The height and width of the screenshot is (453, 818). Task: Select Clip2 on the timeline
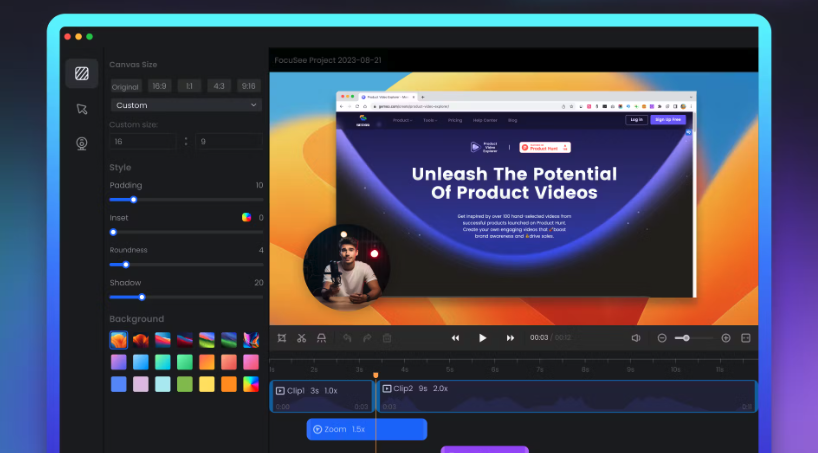(567, 397)
